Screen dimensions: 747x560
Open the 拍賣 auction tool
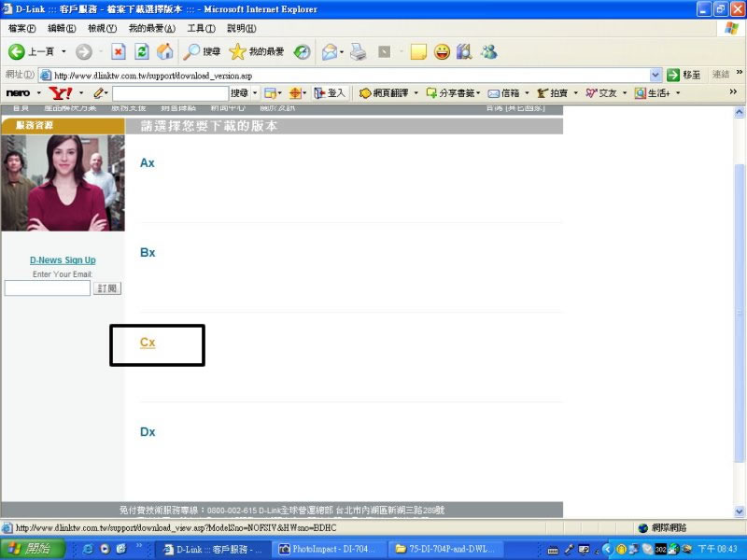[x=553, y=92]
